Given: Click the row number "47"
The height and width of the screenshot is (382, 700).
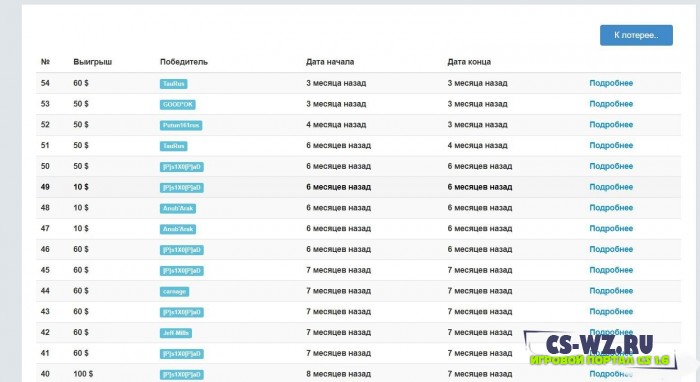Looking at the screenshot, I should pos(45,228).
